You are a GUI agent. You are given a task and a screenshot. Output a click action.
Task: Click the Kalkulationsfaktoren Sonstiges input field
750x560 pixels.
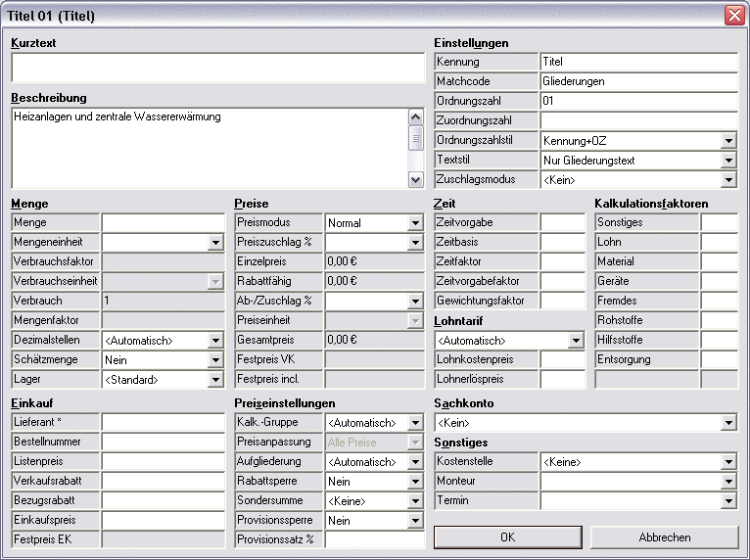point(720,222)
